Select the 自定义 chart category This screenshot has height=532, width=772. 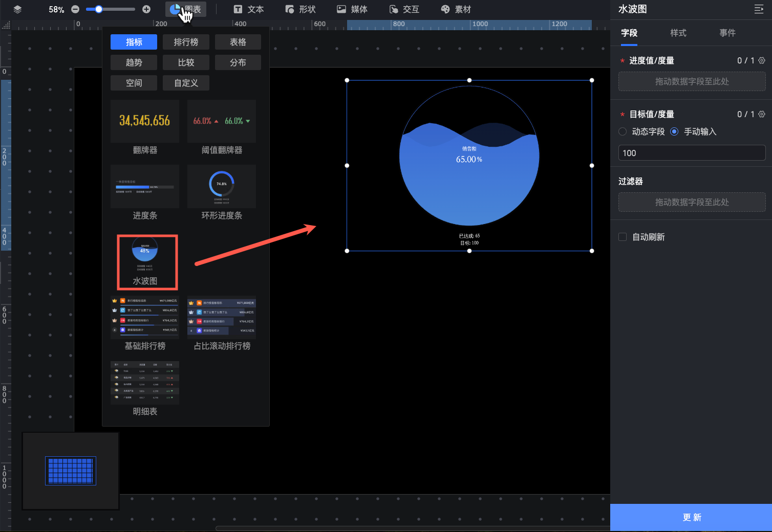click(186, 83)
